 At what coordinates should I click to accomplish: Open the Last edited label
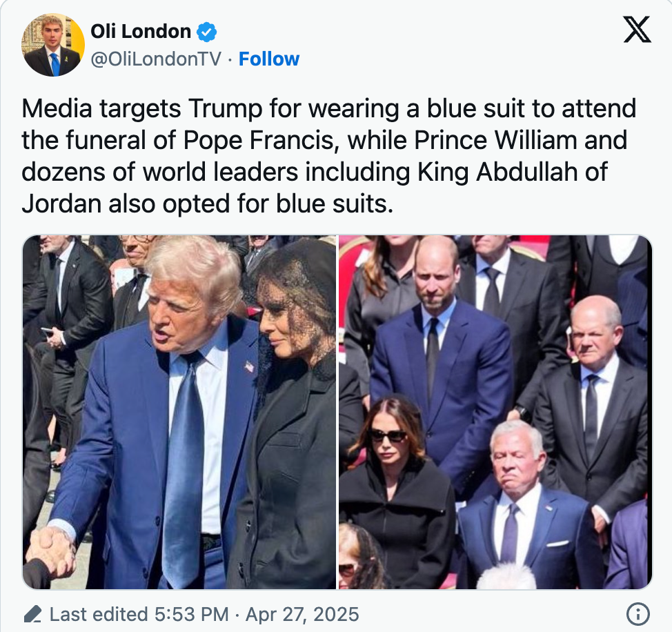coord(99,614)
